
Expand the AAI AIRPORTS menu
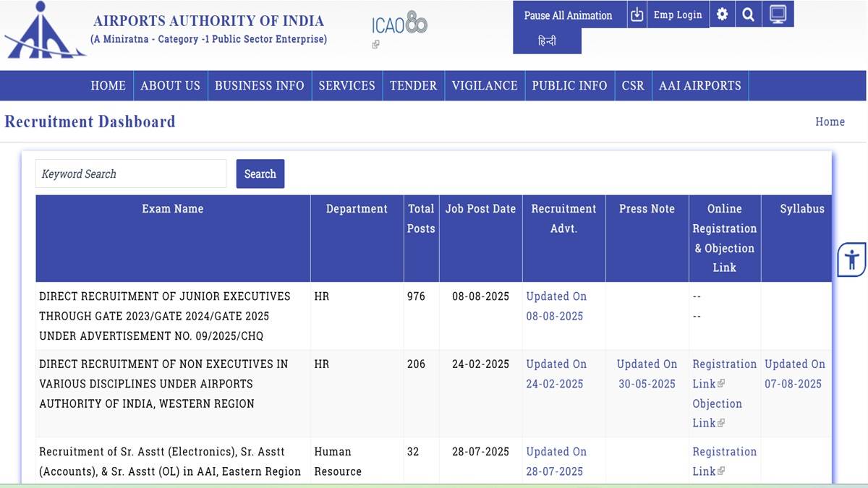[x=699, y=85]
